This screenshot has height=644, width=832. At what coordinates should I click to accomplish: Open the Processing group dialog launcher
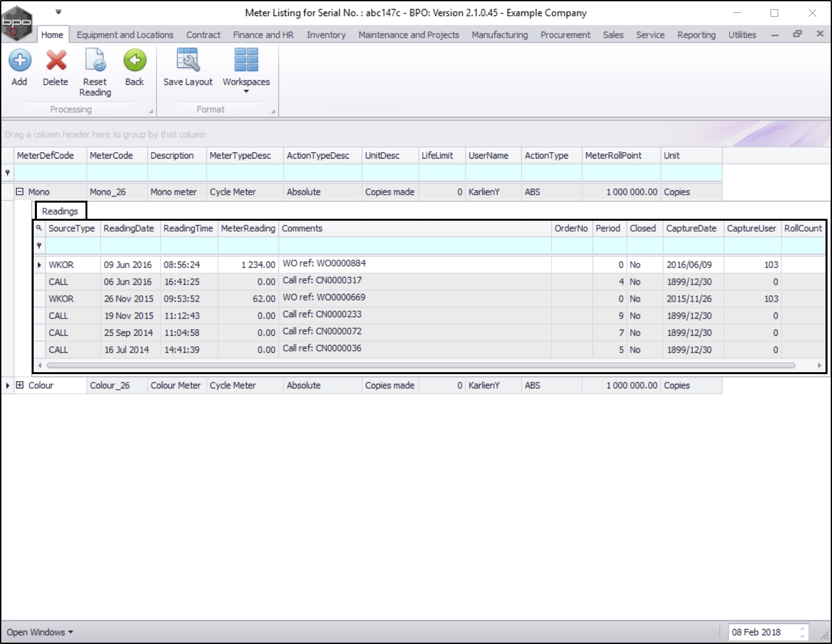(151, 111)
